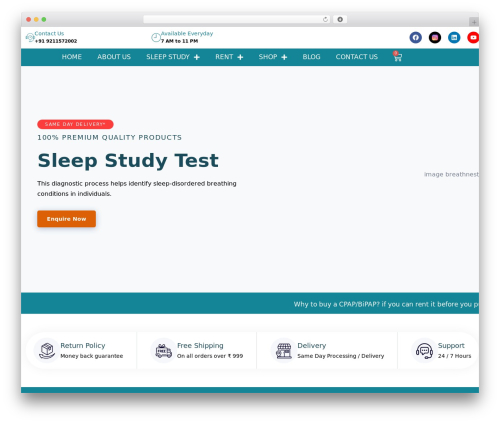500x423 pixels.
Task: Open the Blog menu item
Action: (311, 57)
